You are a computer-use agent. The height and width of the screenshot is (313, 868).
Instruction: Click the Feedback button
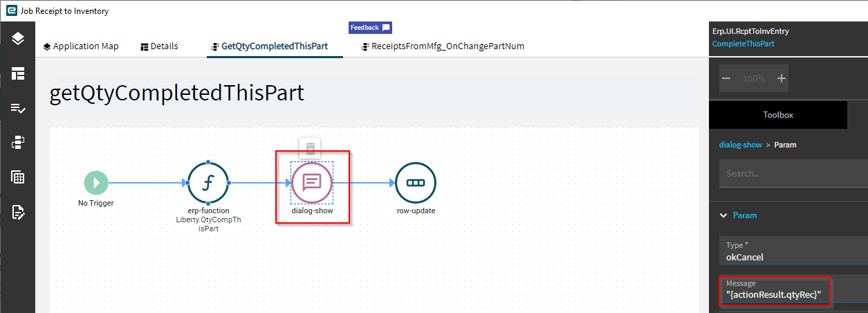(371, 28)
